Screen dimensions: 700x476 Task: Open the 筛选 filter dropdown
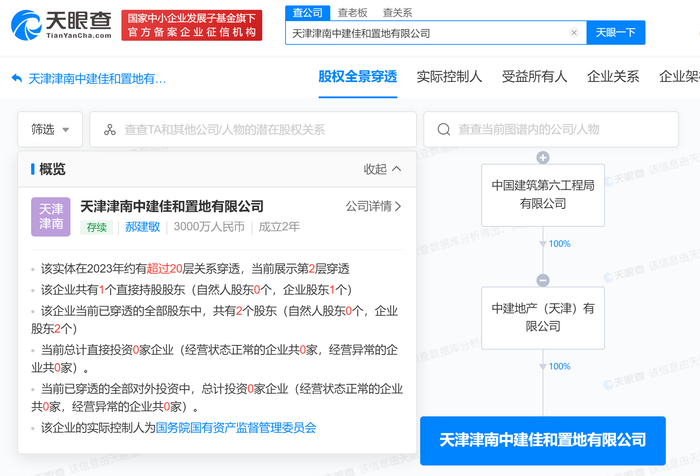coord(50,129)
